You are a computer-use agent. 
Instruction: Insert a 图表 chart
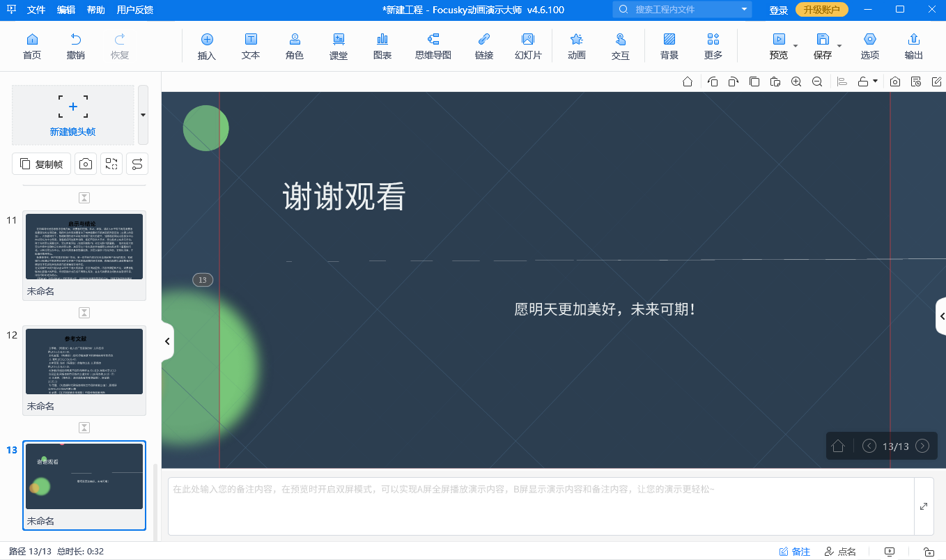point(382,47)
